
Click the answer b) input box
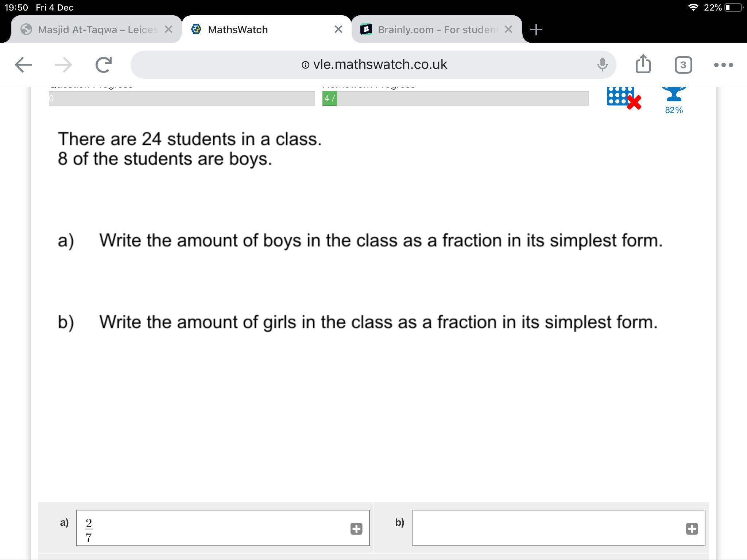pyautogui.click(x=547, y=528)
